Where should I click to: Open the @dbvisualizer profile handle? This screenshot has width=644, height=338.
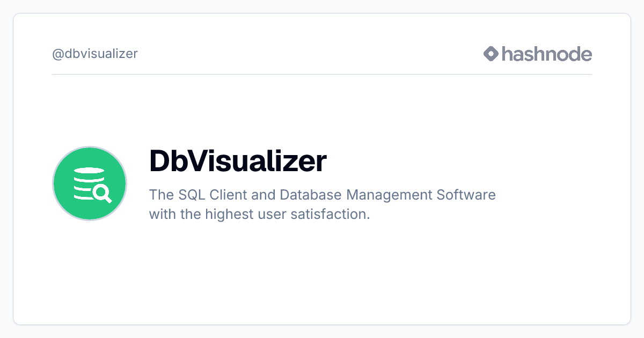pos(95,54)
